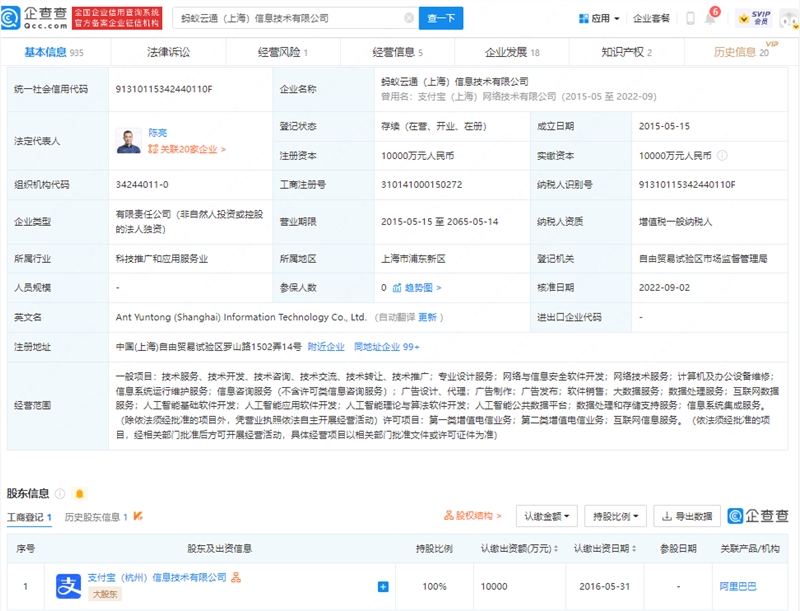
Task: Click the 大股东 tag
Action: pyautogui.click(x=105, y=594)
